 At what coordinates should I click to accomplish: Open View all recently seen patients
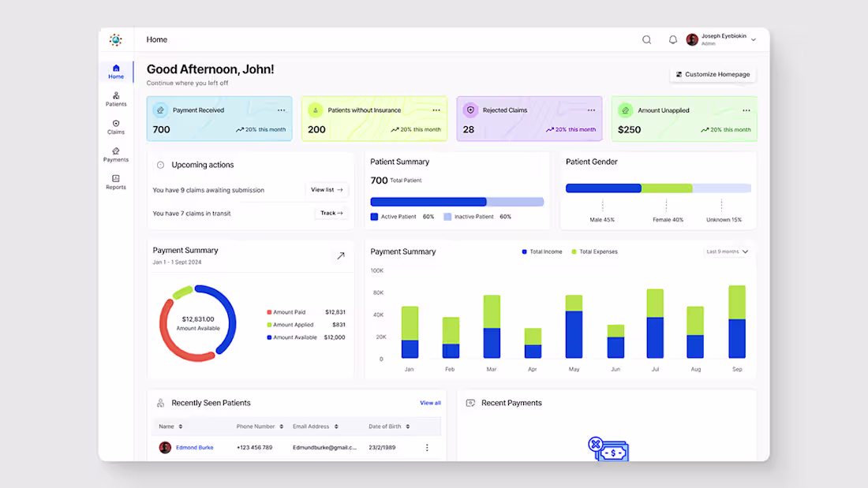tap(430, 402)
